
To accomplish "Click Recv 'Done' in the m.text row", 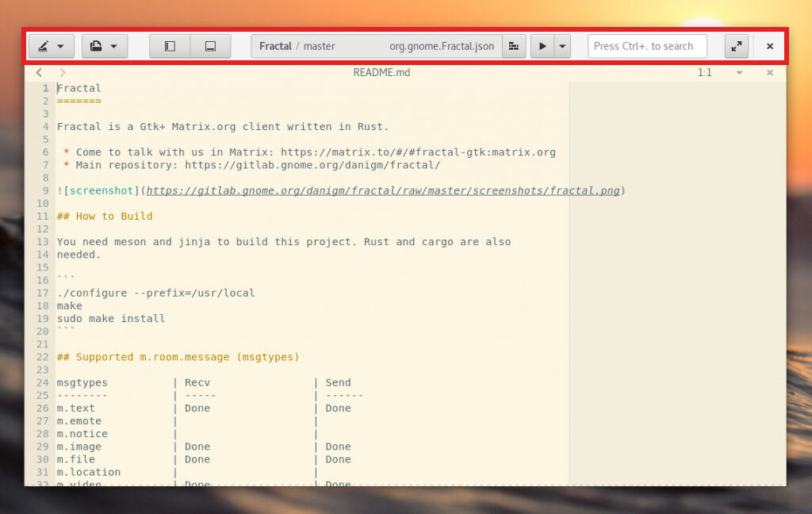I will 197,409.
